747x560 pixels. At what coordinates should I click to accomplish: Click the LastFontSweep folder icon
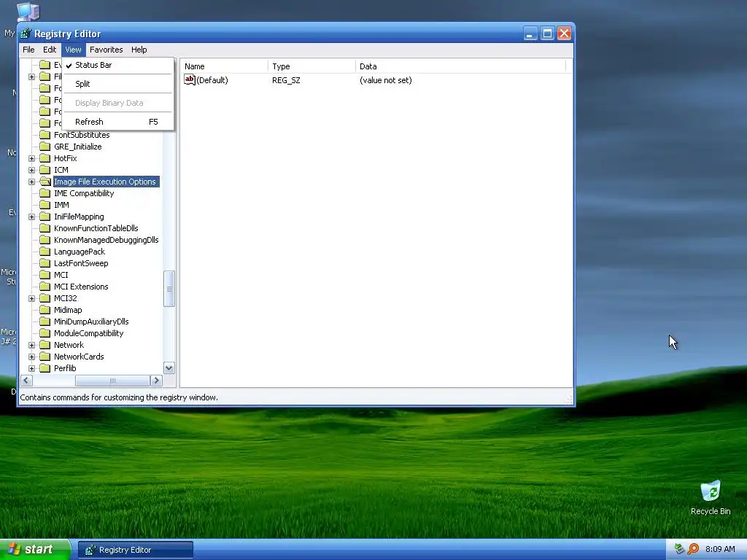point(44,263)
